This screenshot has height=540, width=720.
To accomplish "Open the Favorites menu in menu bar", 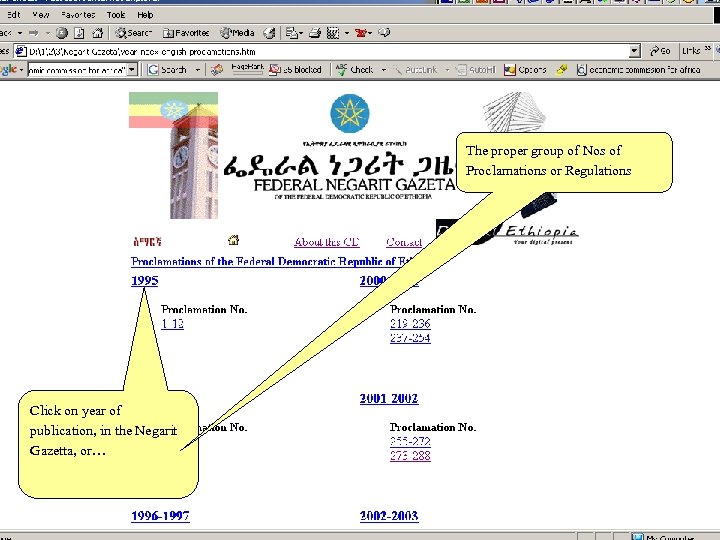I will (78, 15).
